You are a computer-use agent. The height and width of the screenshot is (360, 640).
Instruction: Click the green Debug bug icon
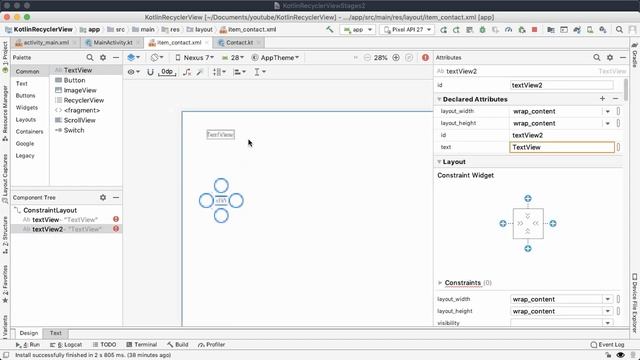(x=482, y=29)
